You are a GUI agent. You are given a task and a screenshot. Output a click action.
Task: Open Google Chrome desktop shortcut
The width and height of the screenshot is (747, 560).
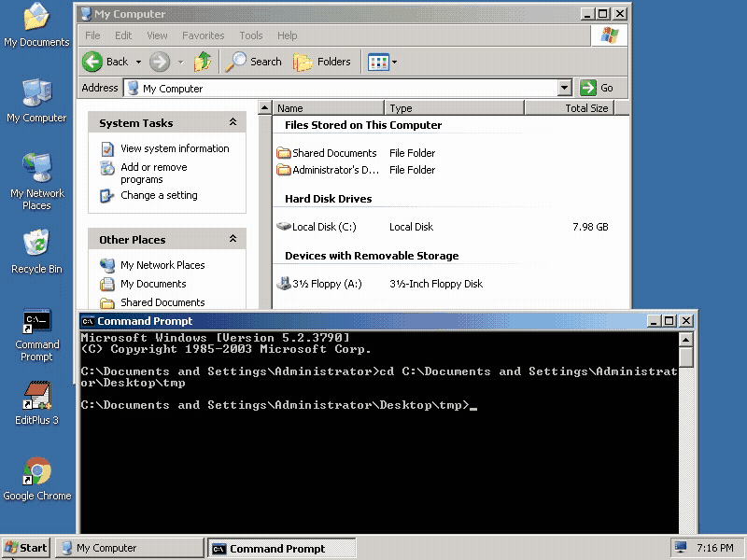tap(36, 472)
